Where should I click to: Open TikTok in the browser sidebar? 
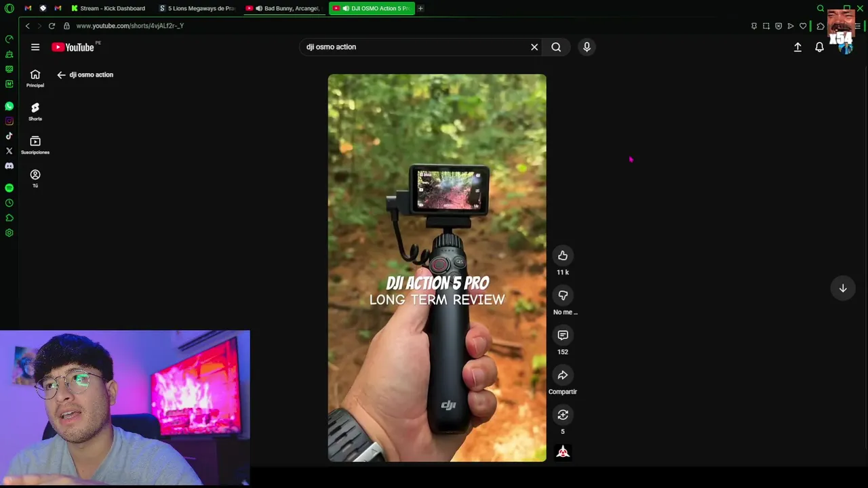pyautogui.click(x=9, y=136)
